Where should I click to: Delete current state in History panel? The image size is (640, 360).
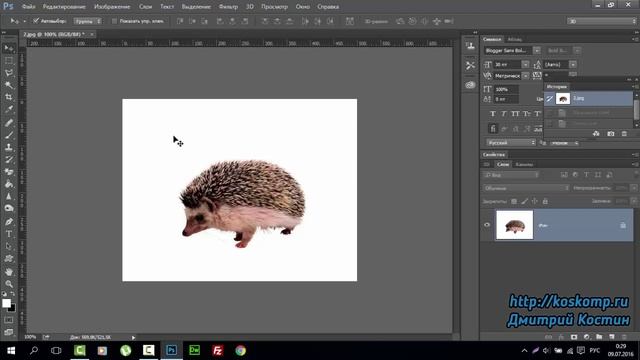[624, 133]
